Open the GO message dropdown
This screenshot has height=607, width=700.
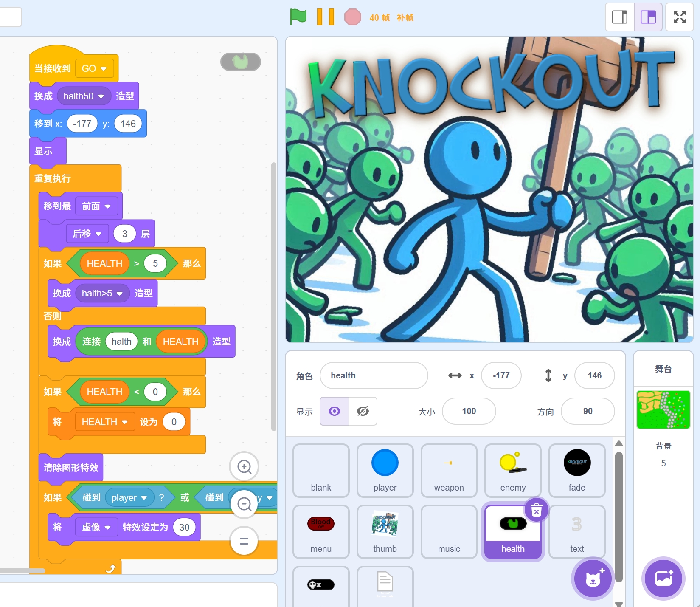pyautogui.click(x=103, y=69)
